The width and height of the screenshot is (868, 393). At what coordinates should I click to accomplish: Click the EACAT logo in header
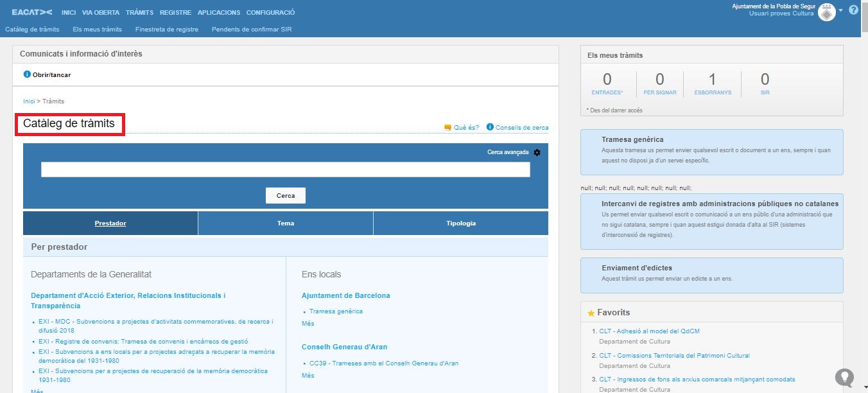pos(32,12)
